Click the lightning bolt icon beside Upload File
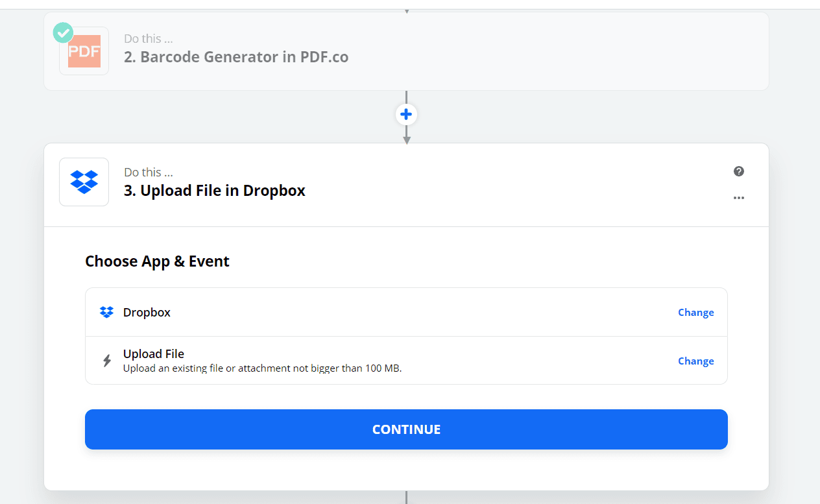The height and width of the screenshot is (504, 820). click(x=106, y=360)
